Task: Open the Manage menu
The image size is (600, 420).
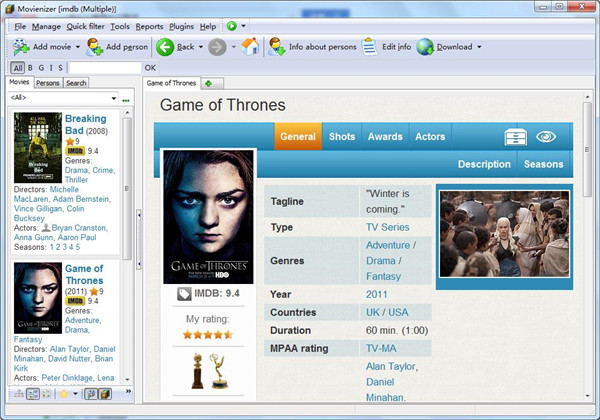Action: (46, 26)
